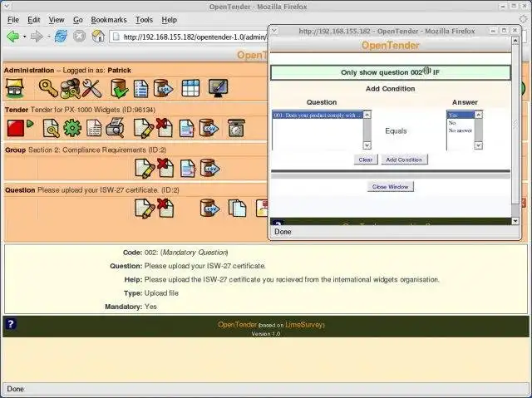Open the Edit menu
Image resolution: width=532 pixels, height=398 pixels.
click(33, 20)
